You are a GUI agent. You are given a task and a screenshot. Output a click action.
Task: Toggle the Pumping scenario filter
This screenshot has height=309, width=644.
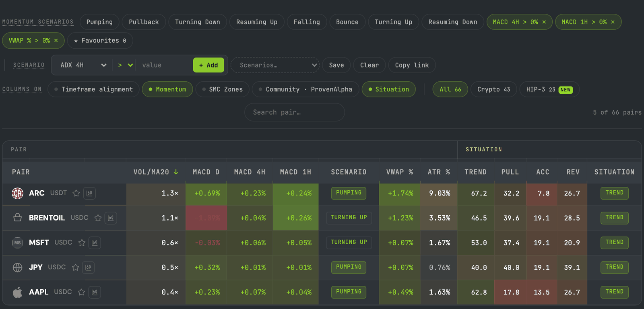(99, 22)
